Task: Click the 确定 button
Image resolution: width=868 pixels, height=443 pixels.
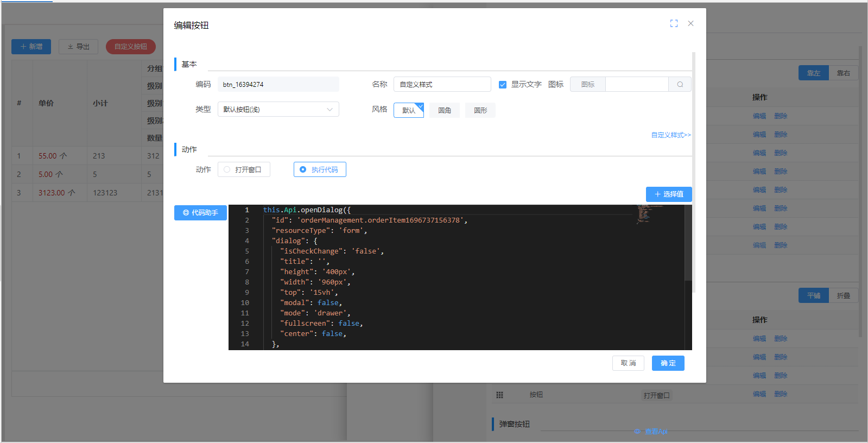Action: click(x=668, y=363)
